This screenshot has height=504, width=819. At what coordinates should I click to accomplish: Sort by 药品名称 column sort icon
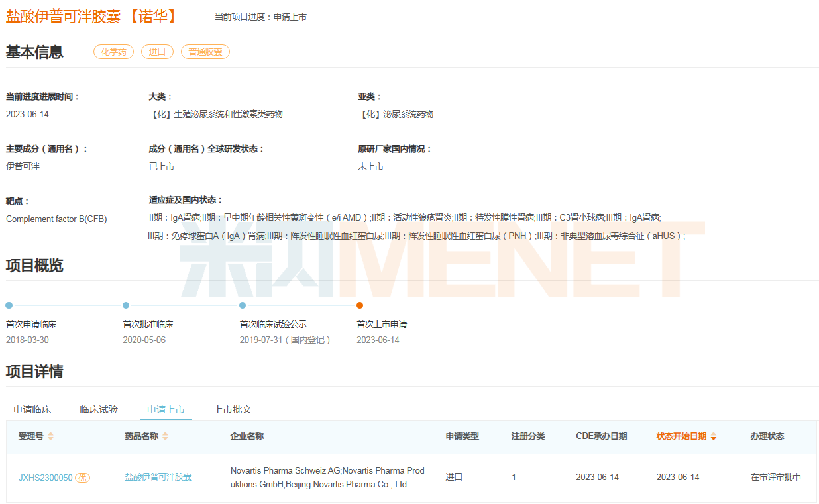[x=165, y=436]
